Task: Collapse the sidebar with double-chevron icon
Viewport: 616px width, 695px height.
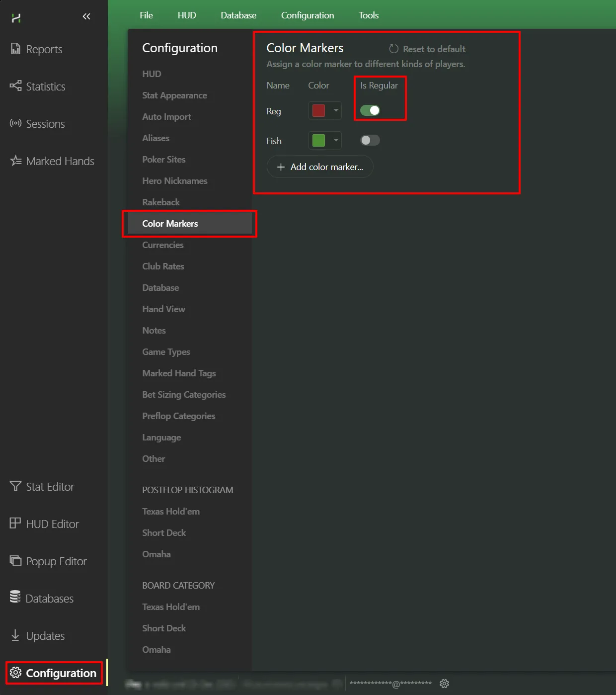Action: tap(86, 16)
